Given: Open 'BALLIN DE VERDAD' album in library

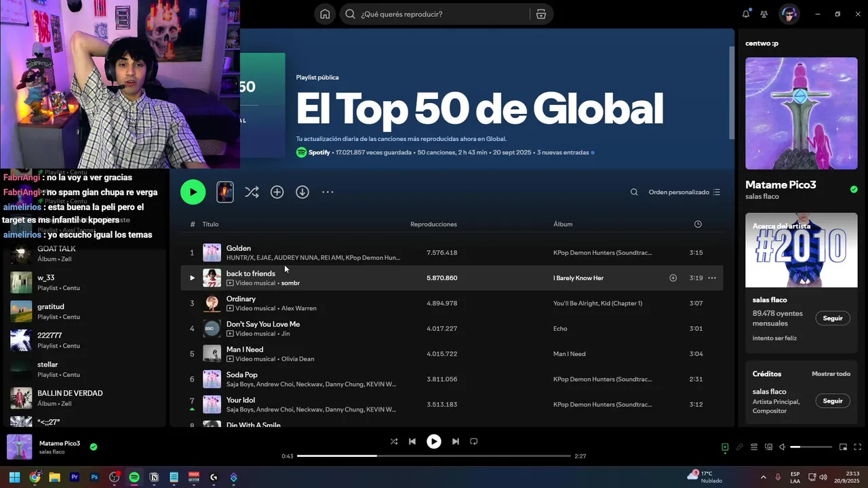Looking at the screenshot, I should [85, 398].
